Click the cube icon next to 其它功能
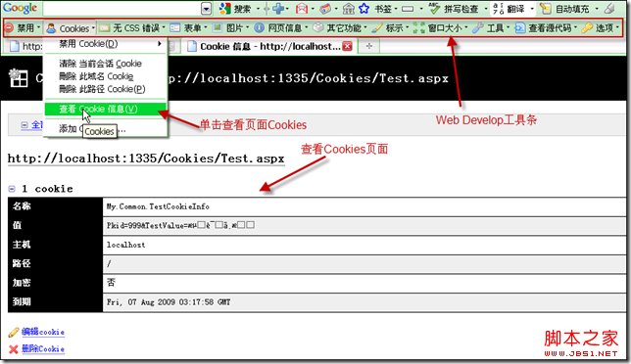 (318, 27)
